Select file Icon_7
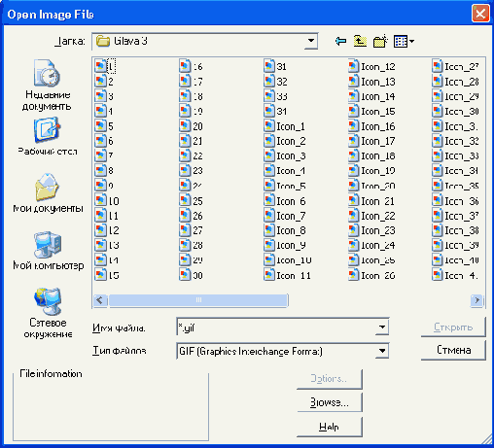The image size is (494, 448). pyautogui.click(x=285, y=216)
